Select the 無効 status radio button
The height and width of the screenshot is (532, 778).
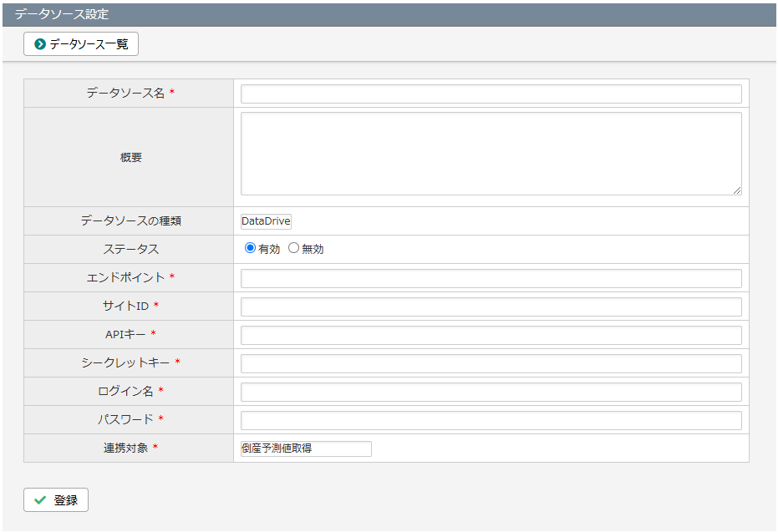293,248
